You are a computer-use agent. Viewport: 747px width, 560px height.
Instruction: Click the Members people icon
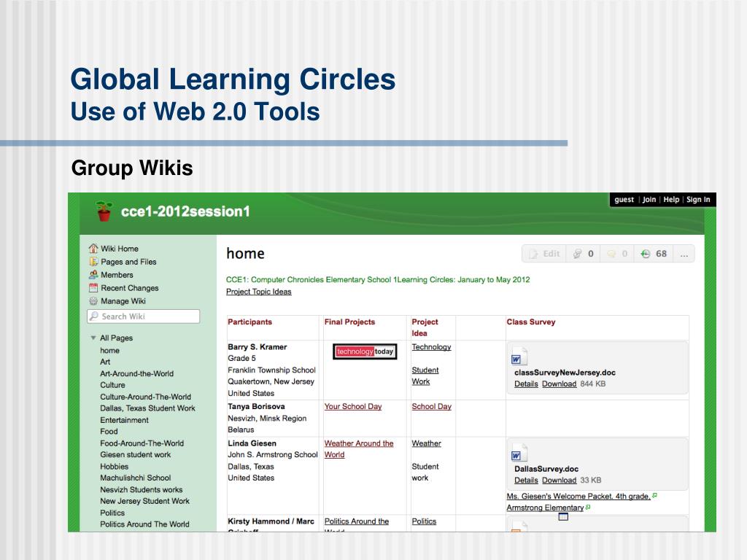pos(93,275)
